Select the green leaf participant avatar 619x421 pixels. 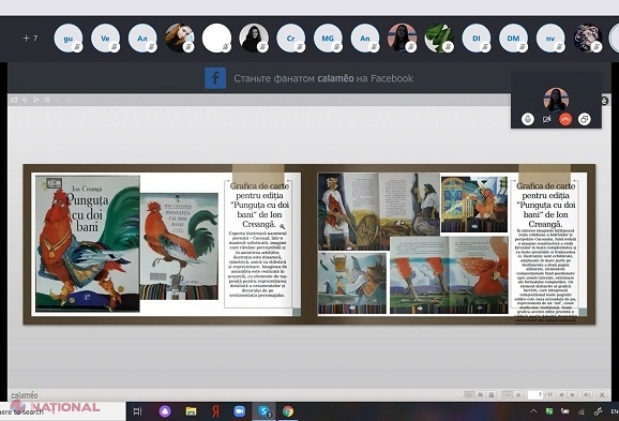439,38
